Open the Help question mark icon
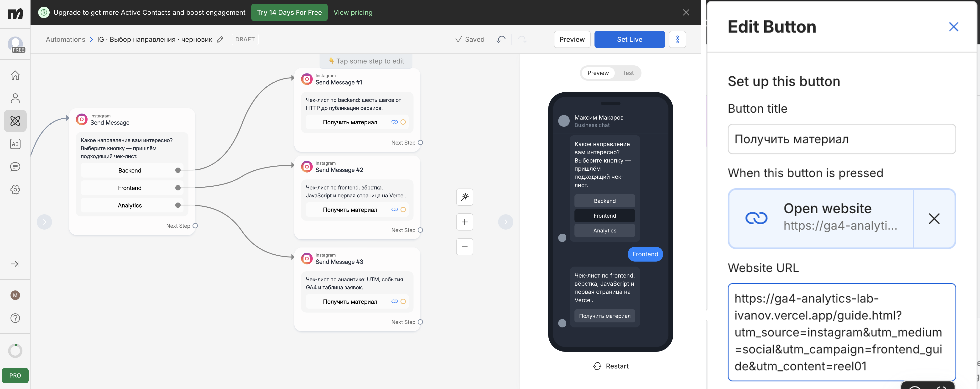Screen dimensions: 980x389 [15, 318]
